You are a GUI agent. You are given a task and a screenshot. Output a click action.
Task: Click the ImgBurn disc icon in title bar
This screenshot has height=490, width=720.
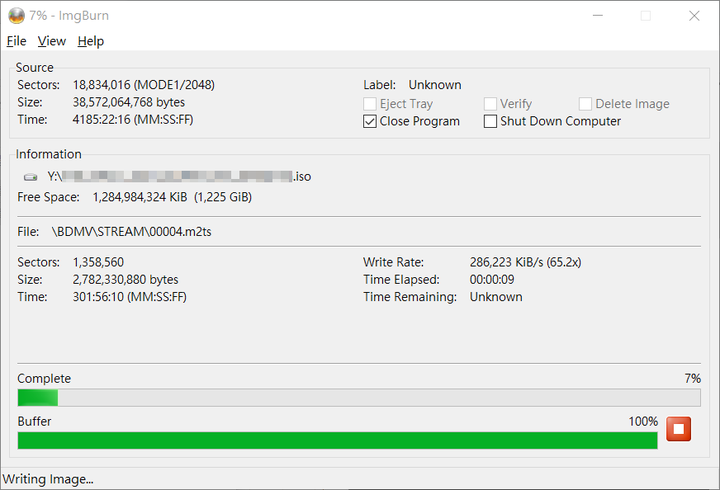click(17, 16)
